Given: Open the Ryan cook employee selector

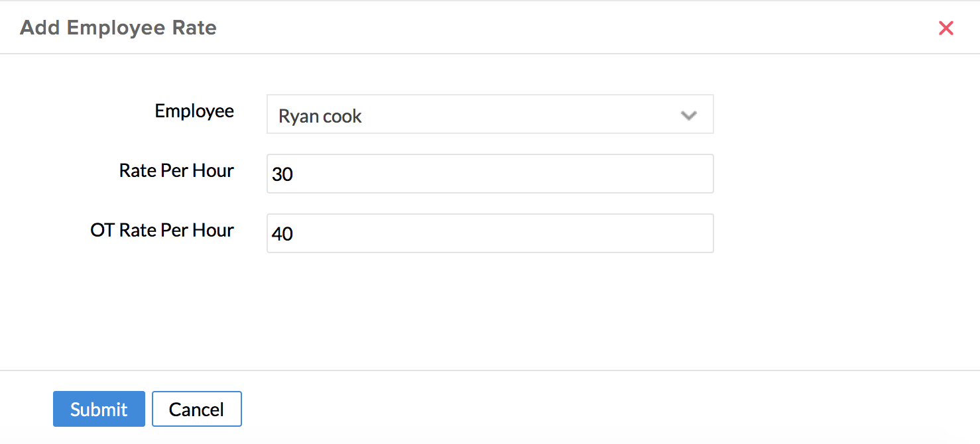Looking at the screenshot, I should [489, 114].
